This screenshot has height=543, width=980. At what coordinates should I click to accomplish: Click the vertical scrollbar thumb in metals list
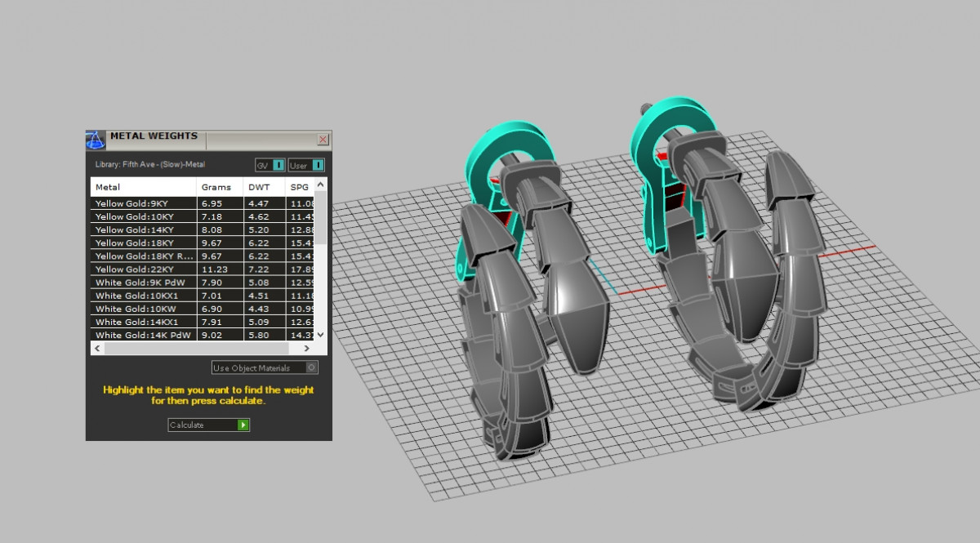(x=321, y=218)
